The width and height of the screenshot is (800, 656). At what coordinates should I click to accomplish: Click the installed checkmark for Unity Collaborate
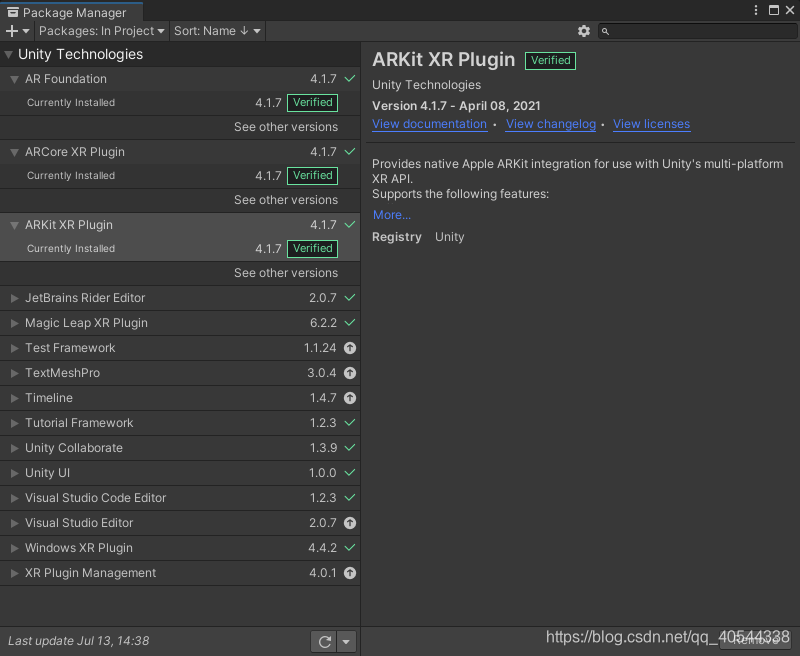349,447
